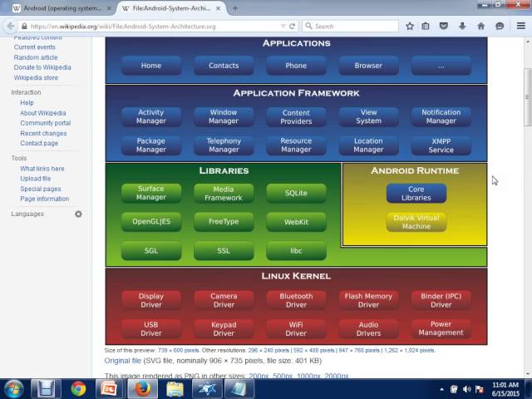Open Page information link
Screen dimensions: 532x399
click(x=44, y=199)
